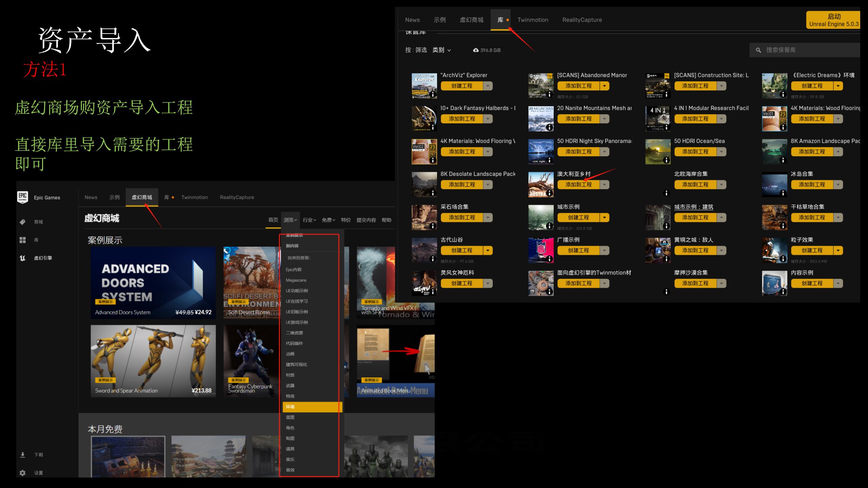
Task: Click info icon on 灵风女神厄科 thumbnail
Action: point(433,291)
